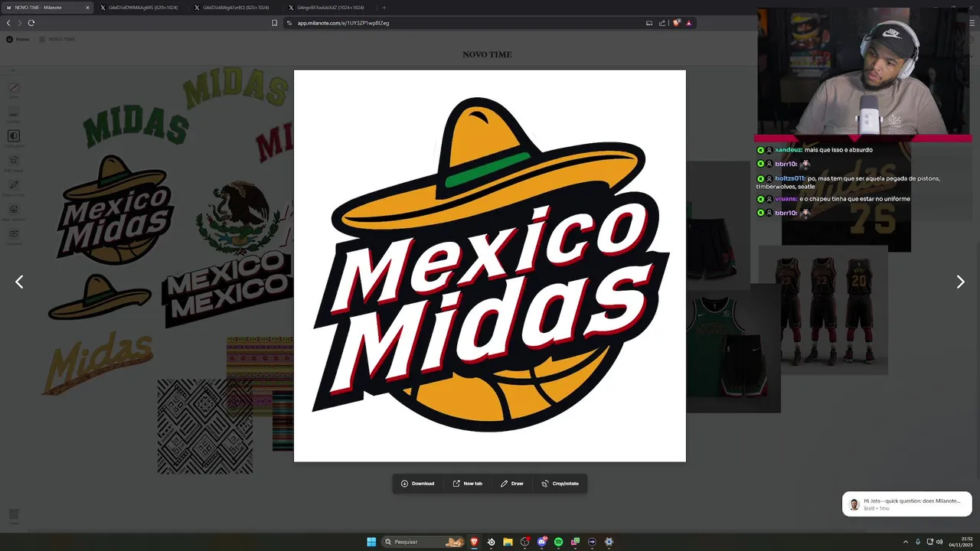Click the microphone icon in system tray
This screenshot has width=980, height=551.
pyautogui.click(x=918, y=542)
